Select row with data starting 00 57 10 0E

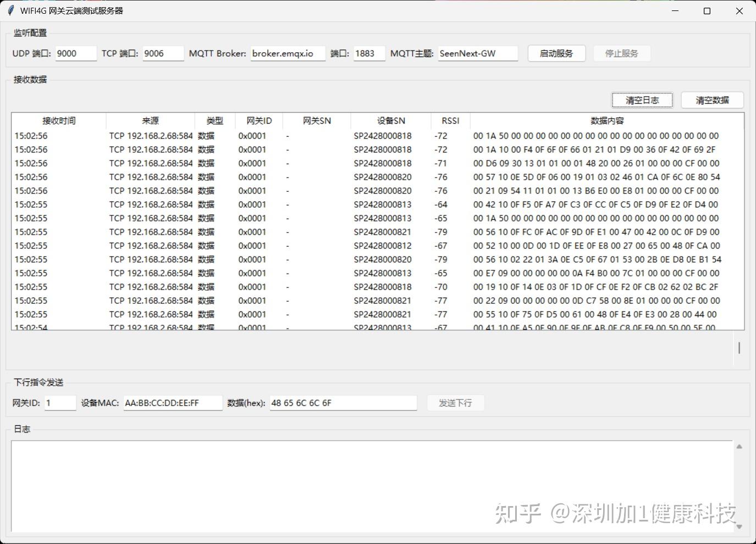(x=378, y=177)
